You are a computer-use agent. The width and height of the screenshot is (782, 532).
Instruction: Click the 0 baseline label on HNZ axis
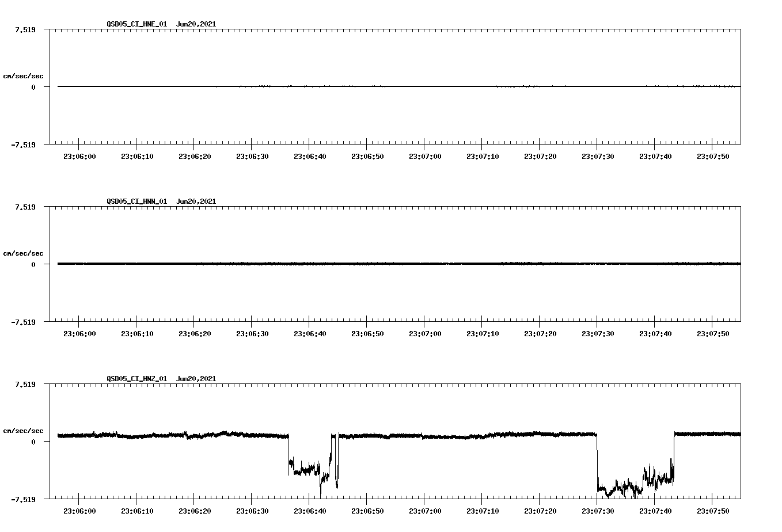[x=33, y=442]
